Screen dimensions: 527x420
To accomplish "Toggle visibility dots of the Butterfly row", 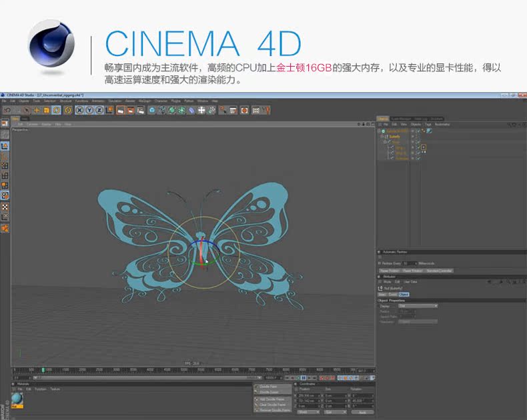I will (413, 137).
